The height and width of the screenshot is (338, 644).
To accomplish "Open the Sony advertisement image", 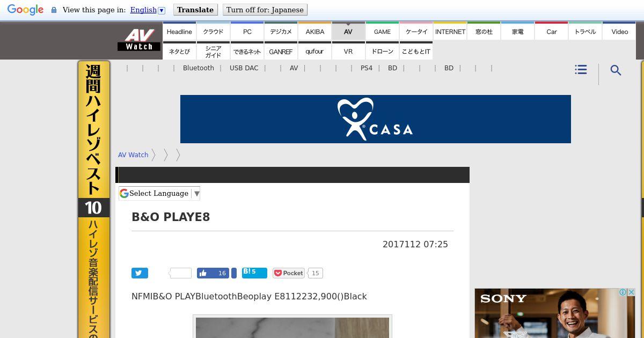I will [x=555, y=313].
